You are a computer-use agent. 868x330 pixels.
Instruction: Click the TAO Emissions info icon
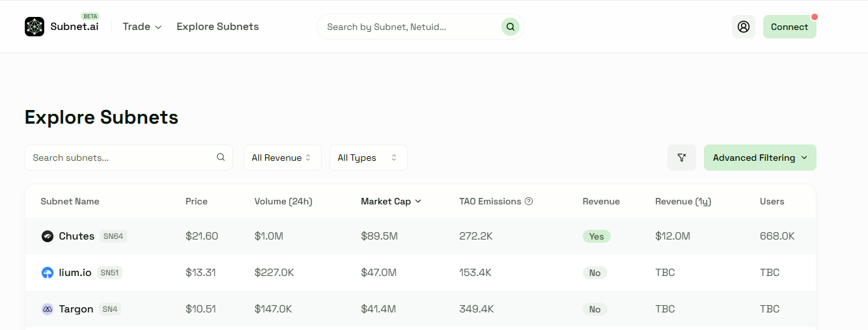tap(529, 201)
